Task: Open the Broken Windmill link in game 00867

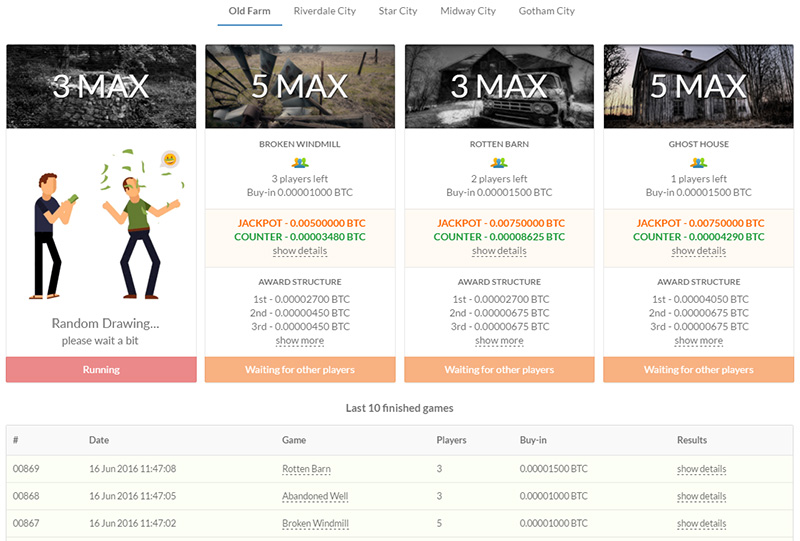Action: coord(315,523)
